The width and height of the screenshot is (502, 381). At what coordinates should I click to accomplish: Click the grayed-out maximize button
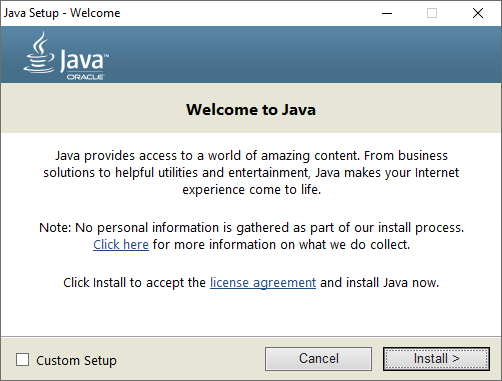click(x=432, y=13)
